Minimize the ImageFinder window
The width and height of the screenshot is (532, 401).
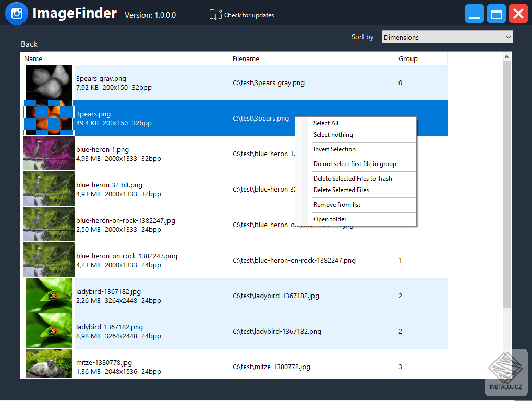pyautogui.click(x=474, y=14)
